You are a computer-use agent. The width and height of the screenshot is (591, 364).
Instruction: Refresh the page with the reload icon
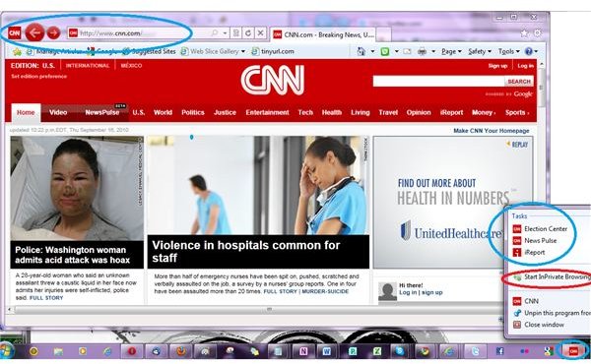click(x=248, y=33)
